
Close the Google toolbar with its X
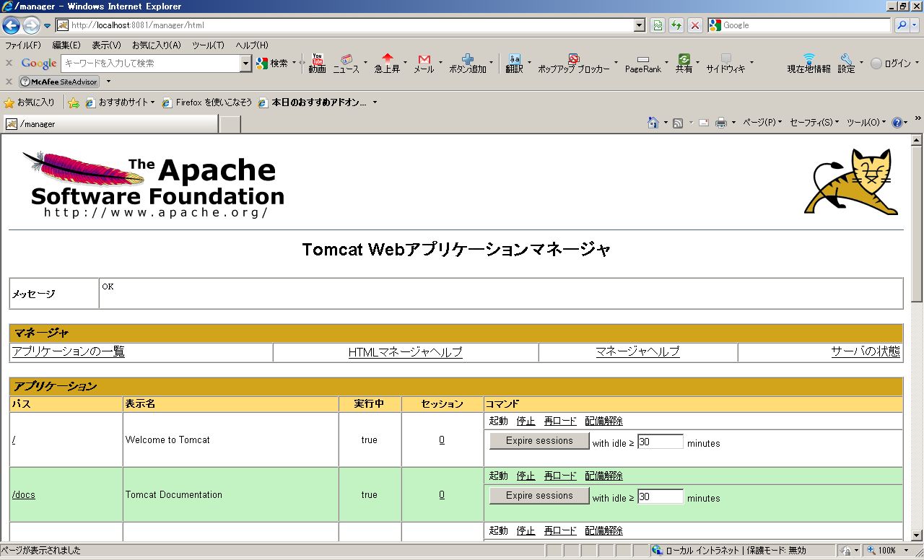tap(9, 64)
